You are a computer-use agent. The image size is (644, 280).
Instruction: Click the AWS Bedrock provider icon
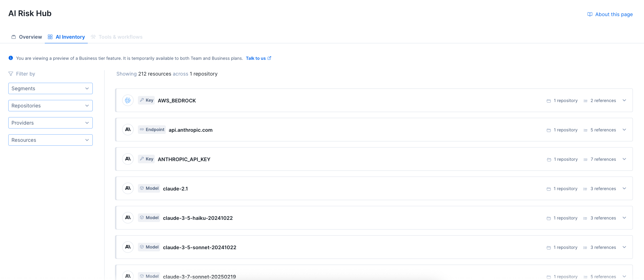click(x=128, y=100)
